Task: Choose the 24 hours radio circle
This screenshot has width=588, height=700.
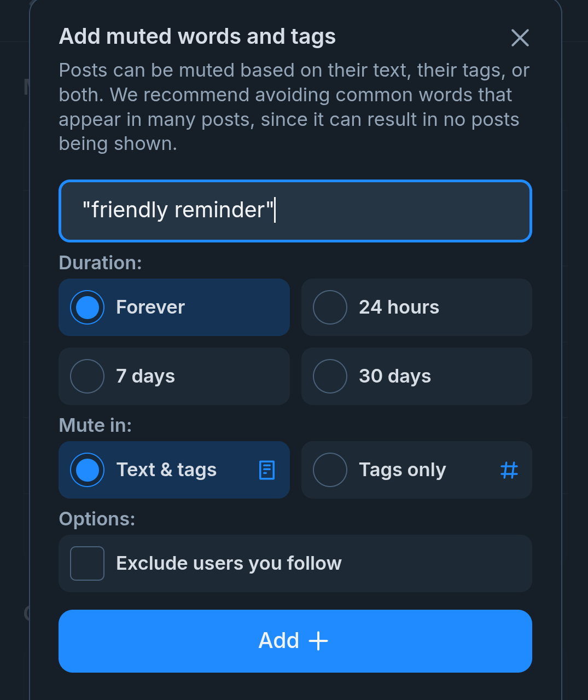Action: [x=330, y=307]
